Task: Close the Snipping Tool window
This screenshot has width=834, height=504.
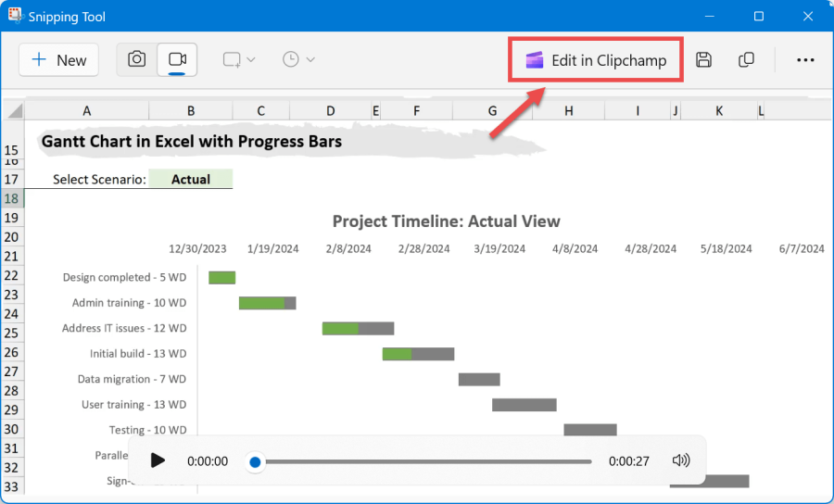Action: [808, 16]
